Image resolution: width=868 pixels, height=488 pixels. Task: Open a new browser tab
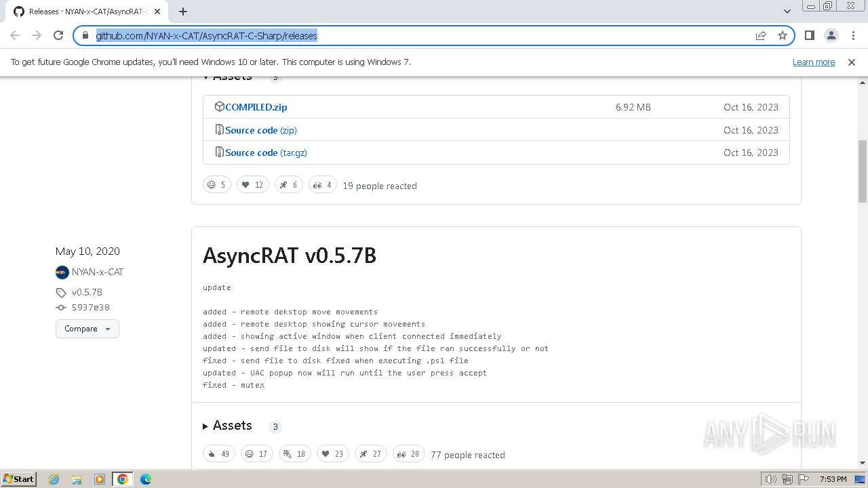click(x=183, y=11)
